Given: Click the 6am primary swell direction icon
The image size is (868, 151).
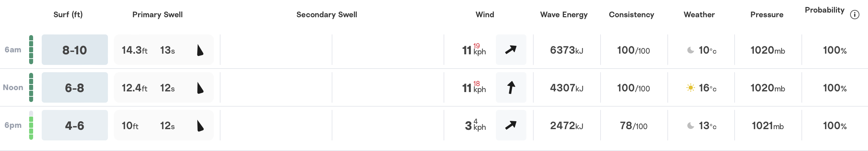Looking at the screenshot, I should click(x=200, y=50).
